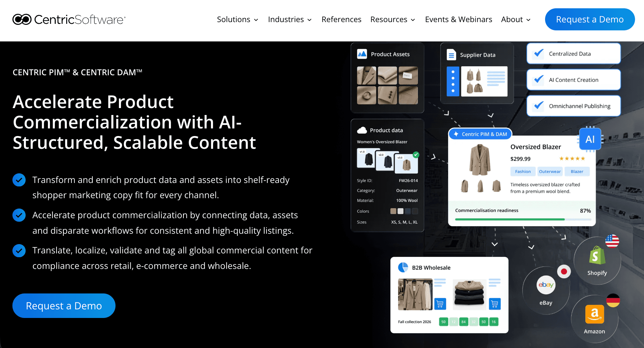This screenshot has width=644, height=348.
Task: Click the hanging blazers photo in B2B Wholesale
Action: (415, 294)
